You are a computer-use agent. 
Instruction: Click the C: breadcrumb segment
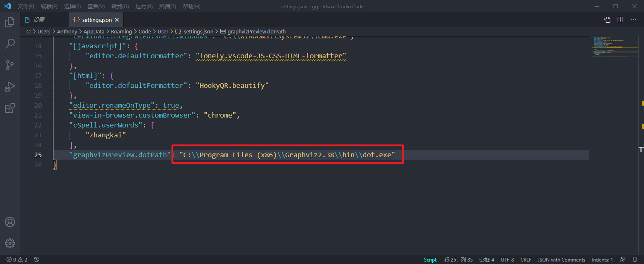(x=28, y=31)
